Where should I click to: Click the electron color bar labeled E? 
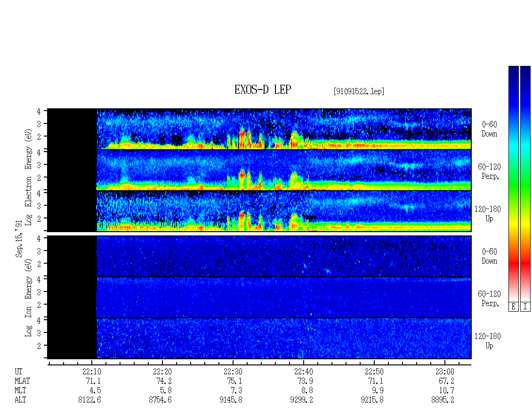pos(513,184)
